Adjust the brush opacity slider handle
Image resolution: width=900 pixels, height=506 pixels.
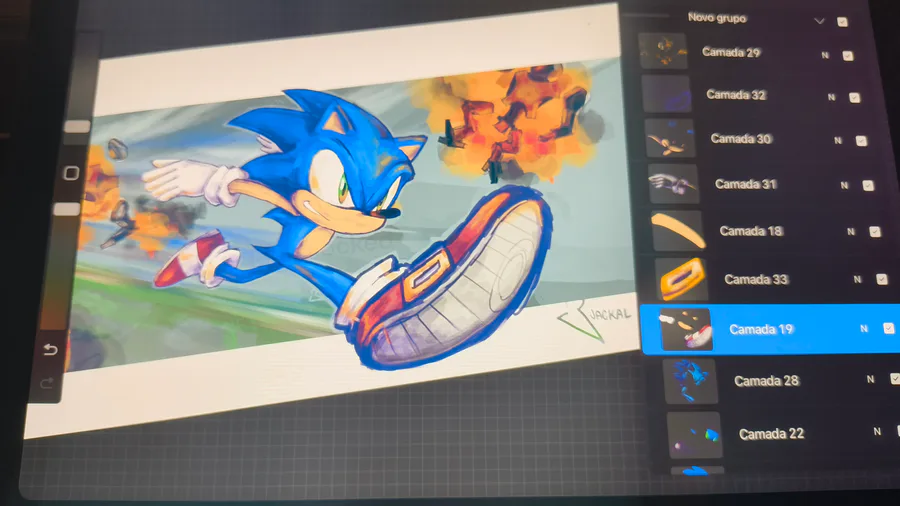coord(67,209)
